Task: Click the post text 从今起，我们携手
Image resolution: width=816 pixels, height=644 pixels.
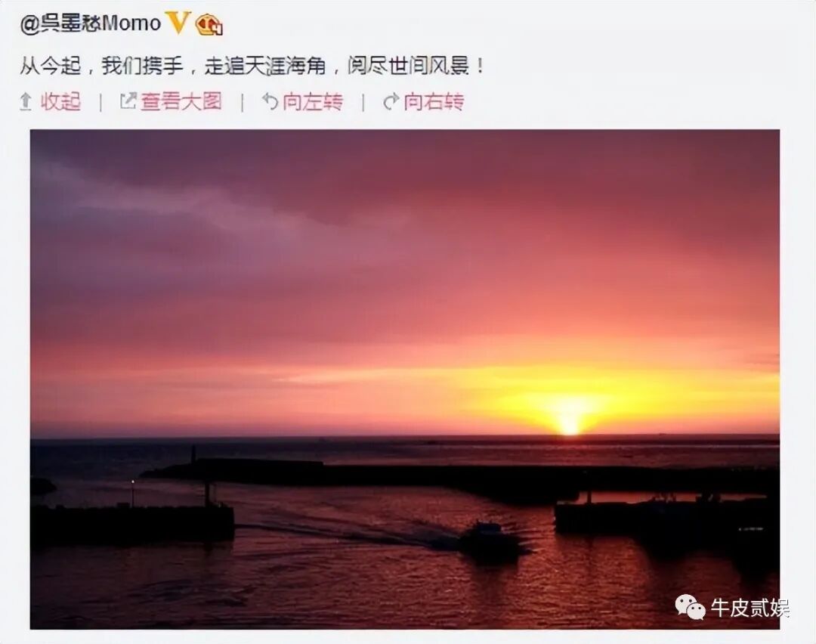Action: (x=102, y=66)
